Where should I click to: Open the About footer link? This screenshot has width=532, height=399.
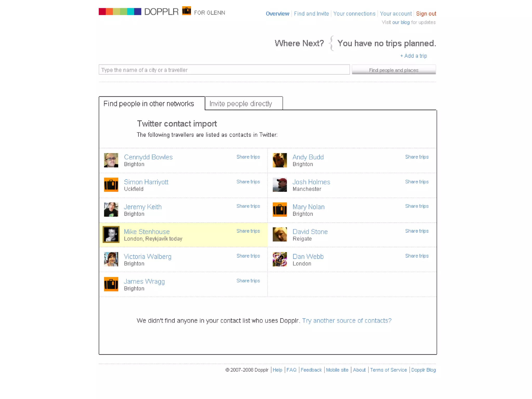pos(359,370)
